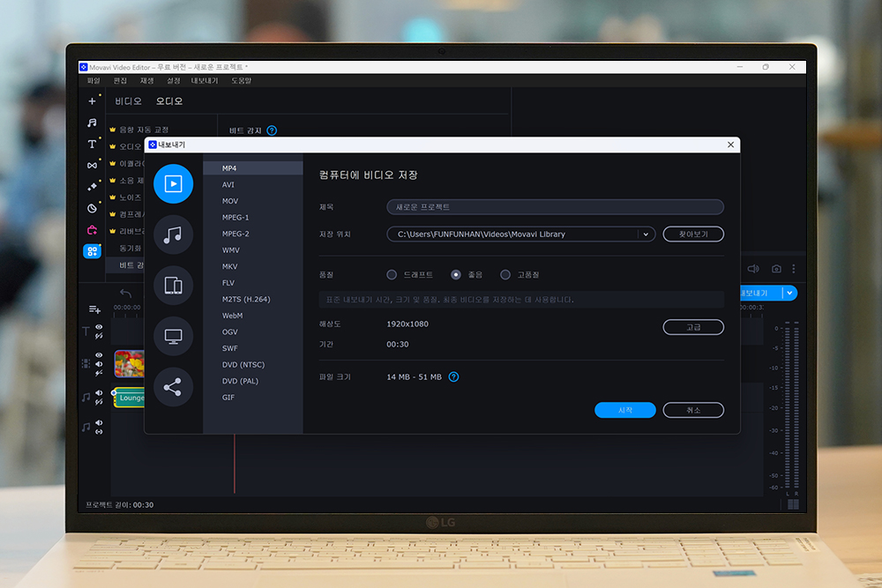Click the 찾아보기 browse button
Screen dimensions: 882x588
click(693, 234)
